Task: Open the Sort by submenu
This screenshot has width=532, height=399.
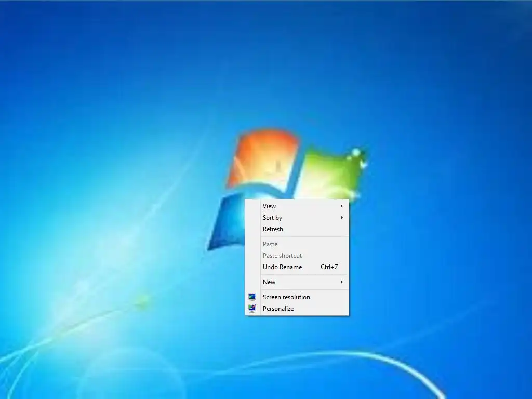Action: point(297,218)
